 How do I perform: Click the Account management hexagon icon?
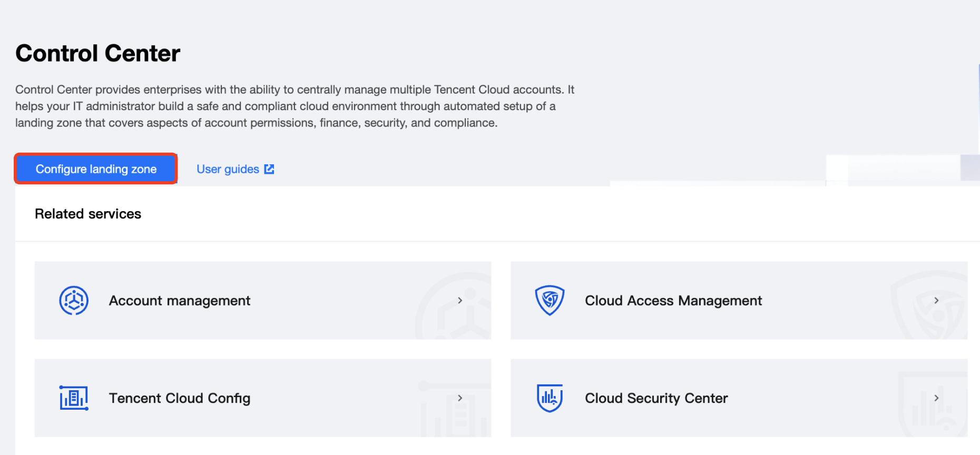74,301
